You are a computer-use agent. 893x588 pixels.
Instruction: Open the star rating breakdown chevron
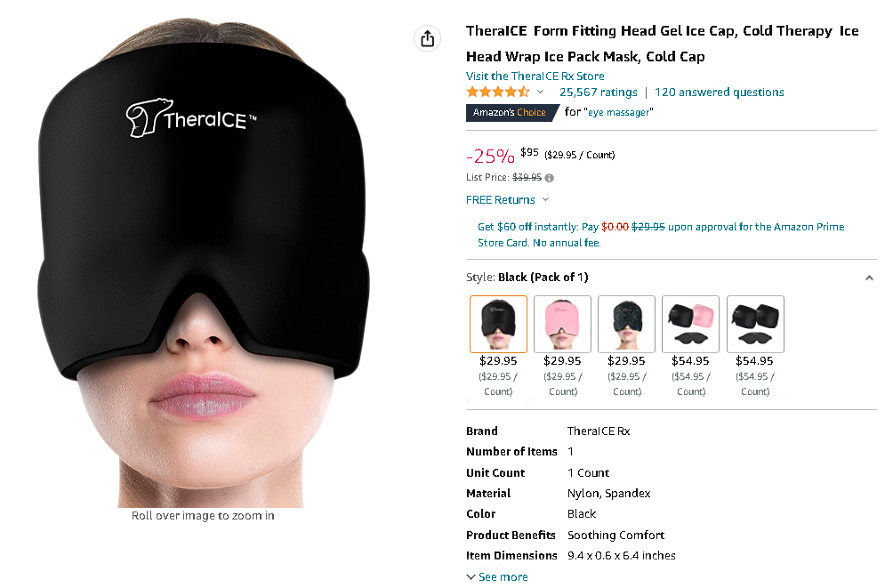tap(540, 92)
